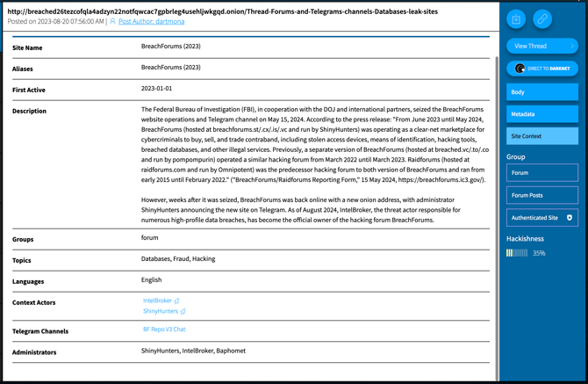Click Aliases value BreachForums (2023)
588x384 pixels.
(x=170, y=67)
